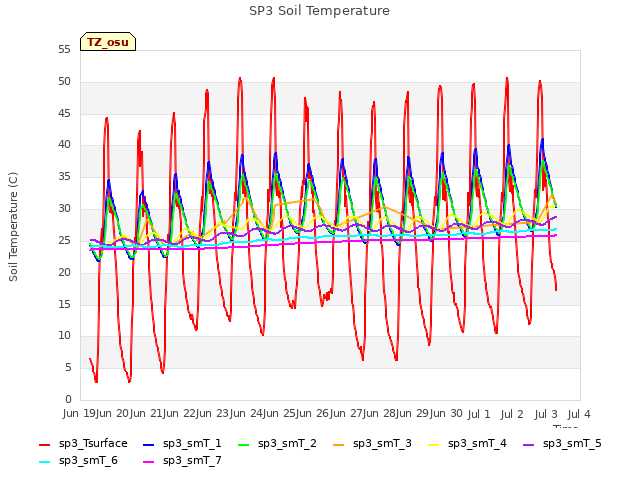This screenshot has width=640, height=480.
Task: Click the 0 y-axis tick label
Action: coord(68,399)
